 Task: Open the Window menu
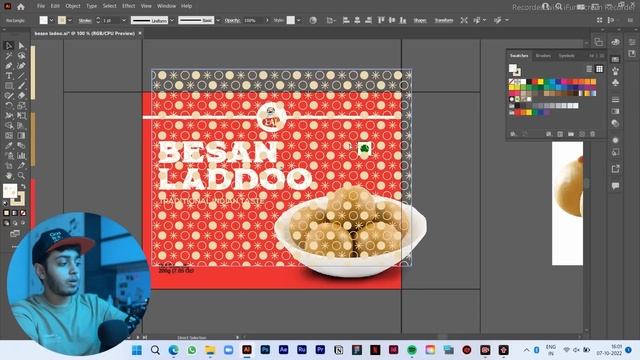click(x=167, y=6)
